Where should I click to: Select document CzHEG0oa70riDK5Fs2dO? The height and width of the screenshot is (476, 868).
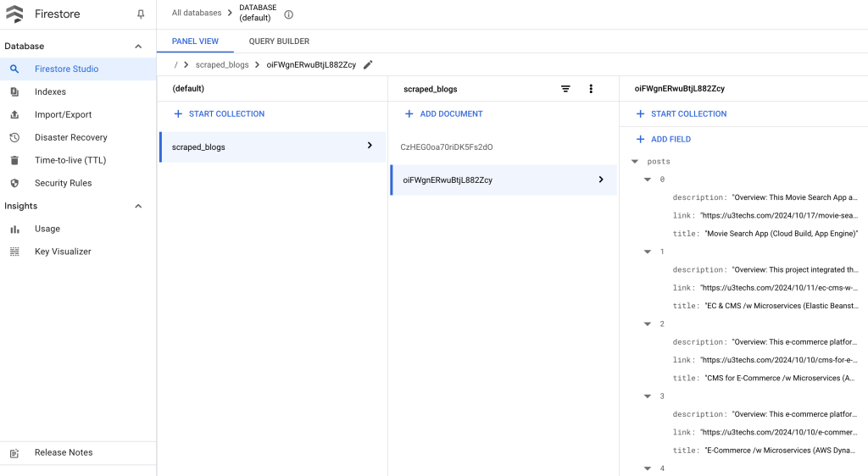point(446,147)
